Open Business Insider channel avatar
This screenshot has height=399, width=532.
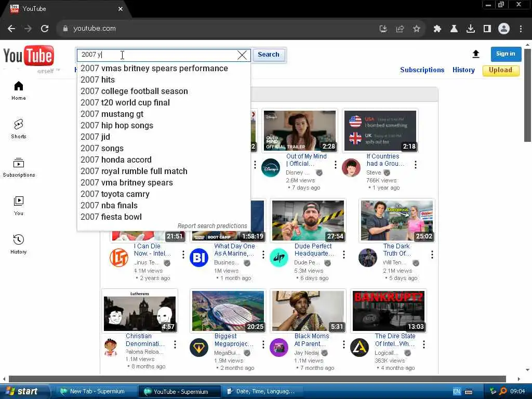tap(199, 258)
